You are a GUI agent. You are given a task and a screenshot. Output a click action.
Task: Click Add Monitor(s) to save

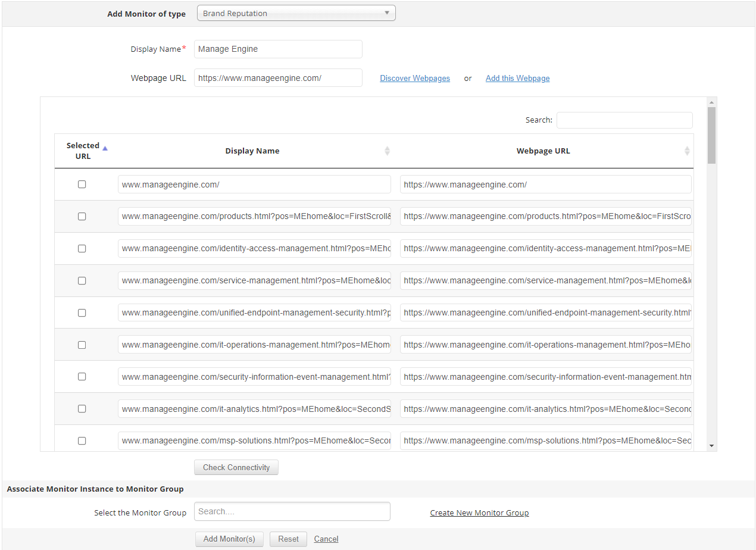[229, 539]
